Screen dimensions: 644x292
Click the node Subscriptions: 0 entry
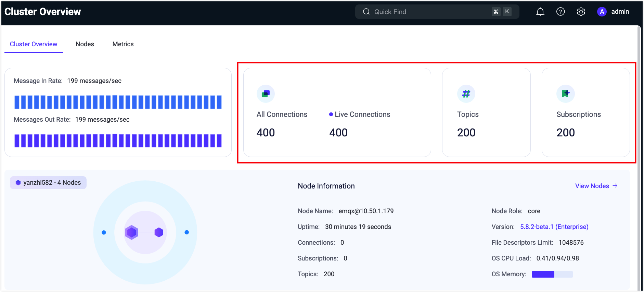pos(322,258)
